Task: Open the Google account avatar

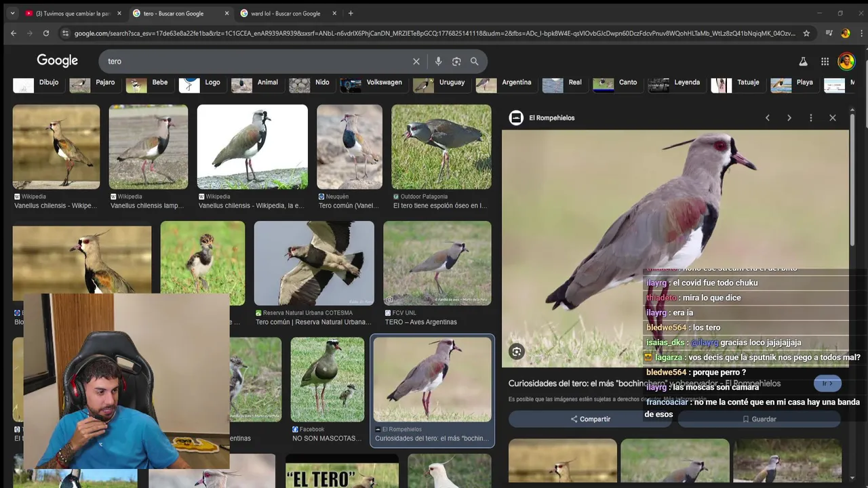Action: [x=846, y=61]
